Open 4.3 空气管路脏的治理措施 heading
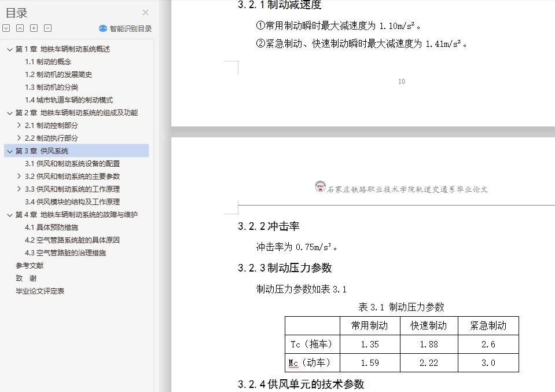 tap(65, 253)
